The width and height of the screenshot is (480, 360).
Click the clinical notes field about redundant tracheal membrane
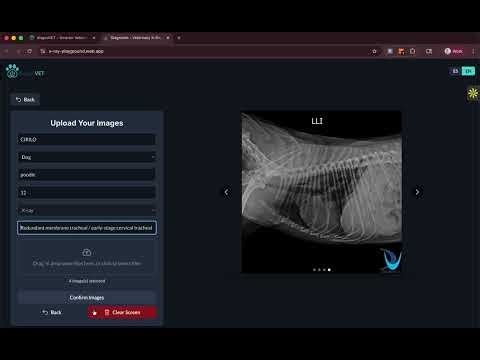[x=87, y=228]
